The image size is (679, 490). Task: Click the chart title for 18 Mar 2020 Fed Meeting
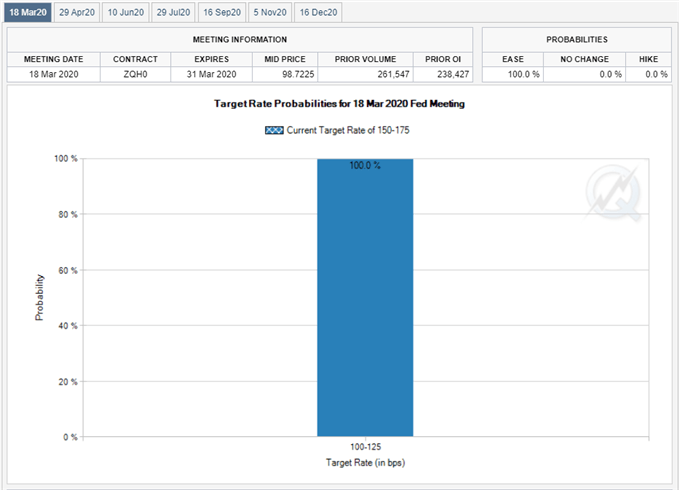point(339,104)
